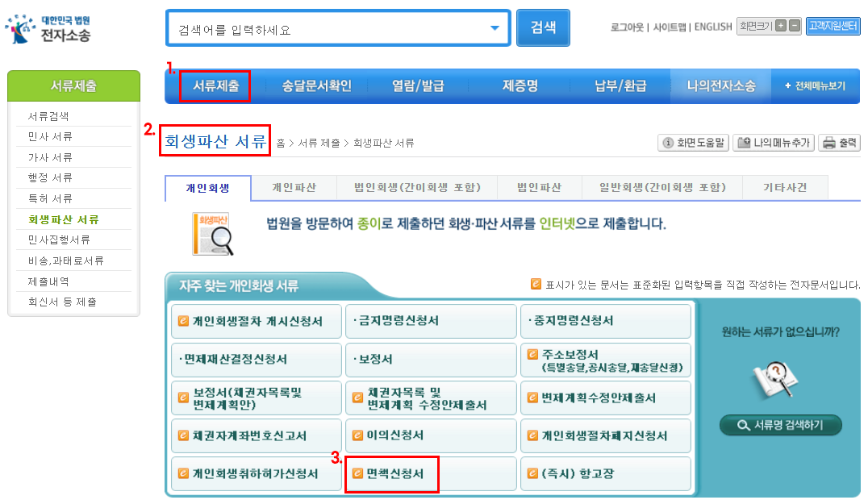Click the 검색 search button icon
Screen dimensions: 868x504
[543, 27]
